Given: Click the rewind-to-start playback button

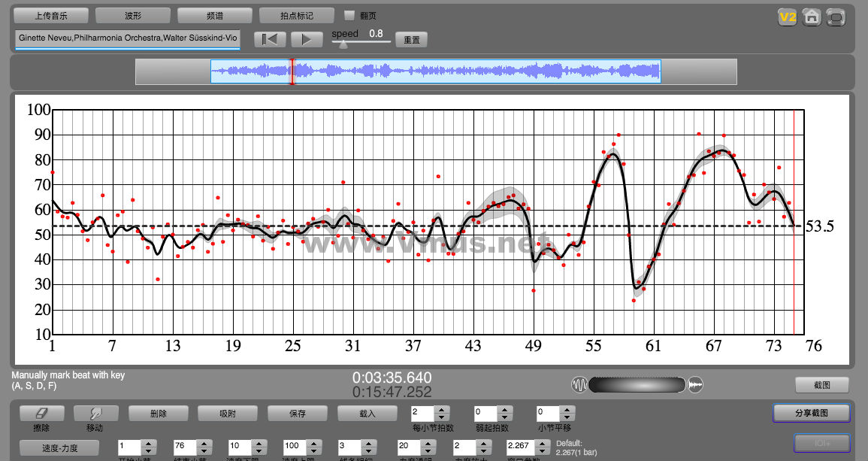Looking at the screenshot, I should [270, 39].
